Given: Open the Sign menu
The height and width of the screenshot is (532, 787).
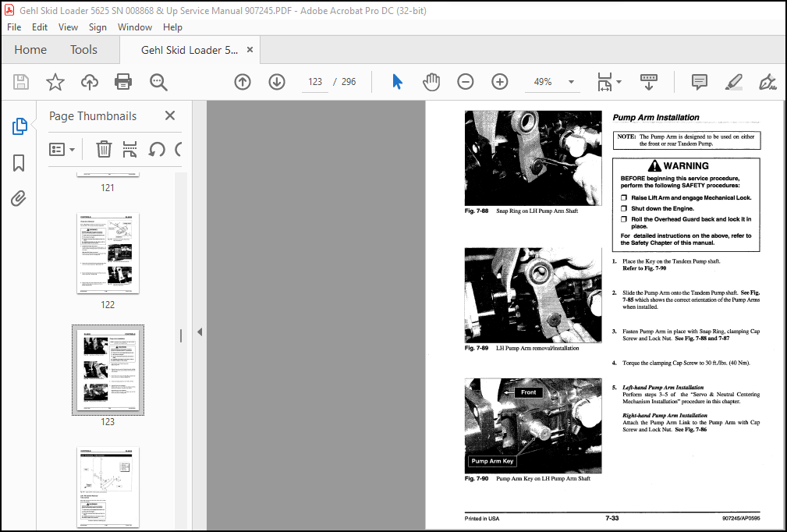Looking at the screenshot, I should [97, 27].
